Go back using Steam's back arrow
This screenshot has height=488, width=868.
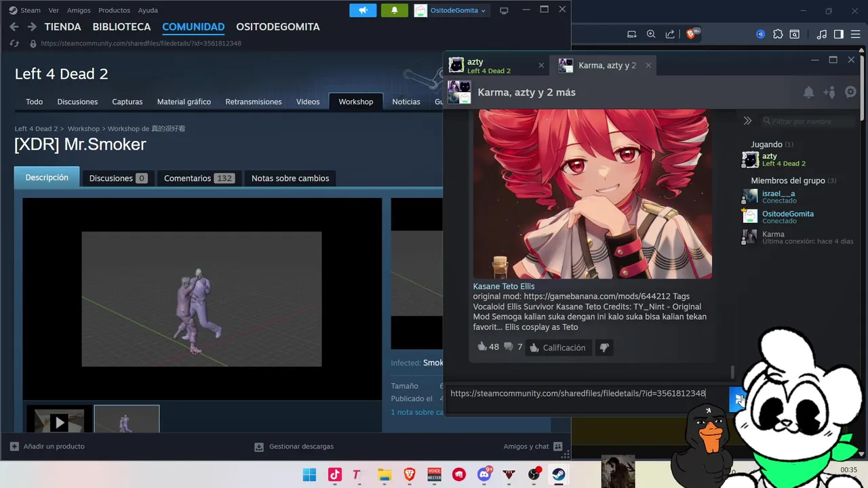(14, 27)
